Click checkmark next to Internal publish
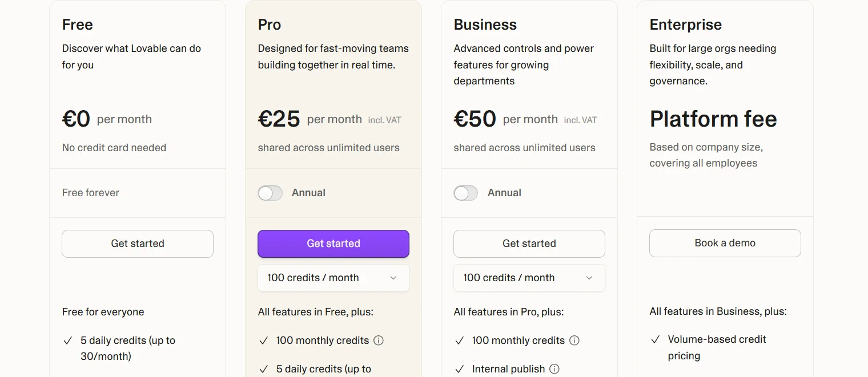 pyautogui.click(x=459, y=369)
